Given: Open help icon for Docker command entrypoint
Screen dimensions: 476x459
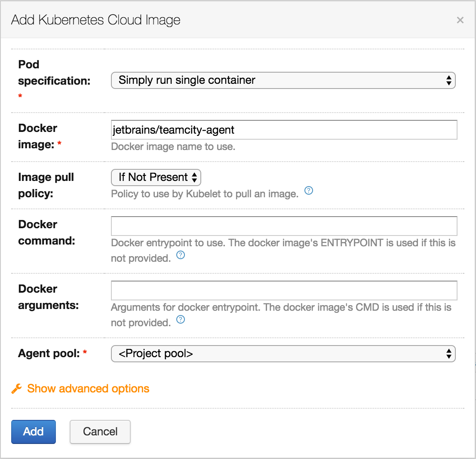Looking at the screenshot, I should coord(181,255).
